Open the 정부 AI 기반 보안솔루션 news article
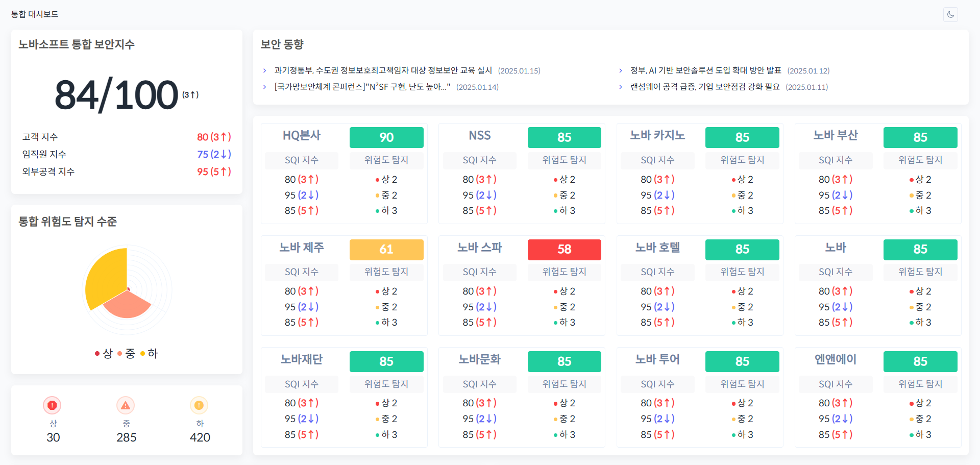 click(705, 70)
